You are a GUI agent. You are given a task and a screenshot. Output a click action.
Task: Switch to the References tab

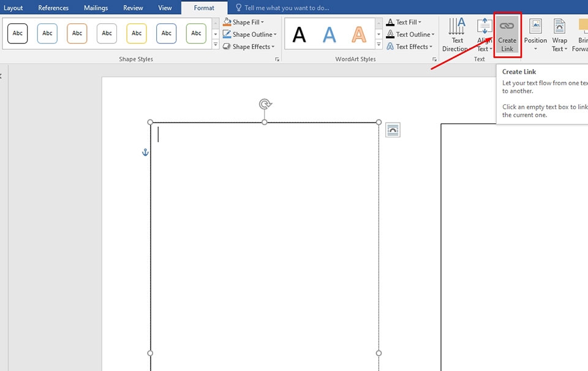[53, 8]
